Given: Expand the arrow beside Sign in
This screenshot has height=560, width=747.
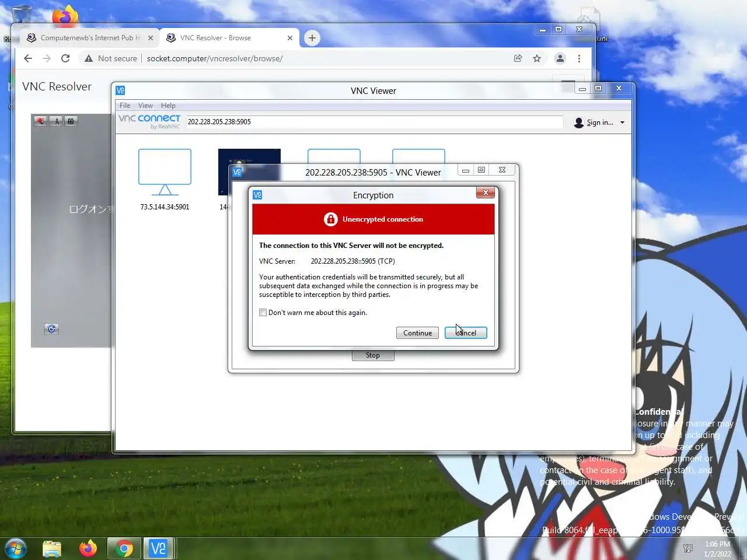Looking at the screenshot, I should point(622,123).
